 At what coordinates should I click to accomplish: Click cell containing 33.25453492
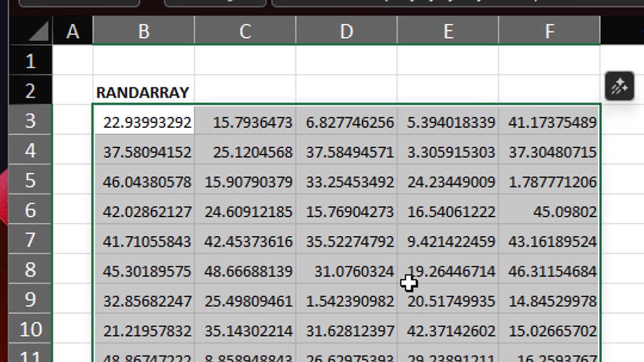tap(347, 179)
